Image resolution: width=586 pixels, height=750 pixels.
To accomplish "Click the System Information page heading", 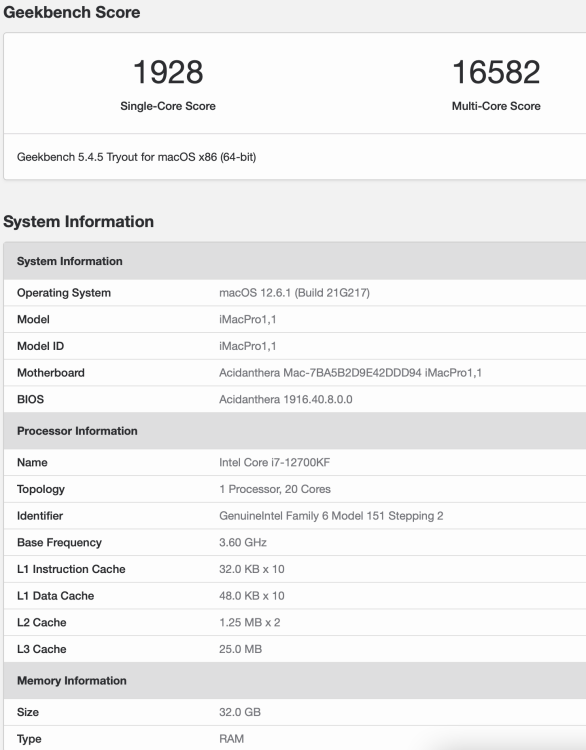I will tap(78, 221).
